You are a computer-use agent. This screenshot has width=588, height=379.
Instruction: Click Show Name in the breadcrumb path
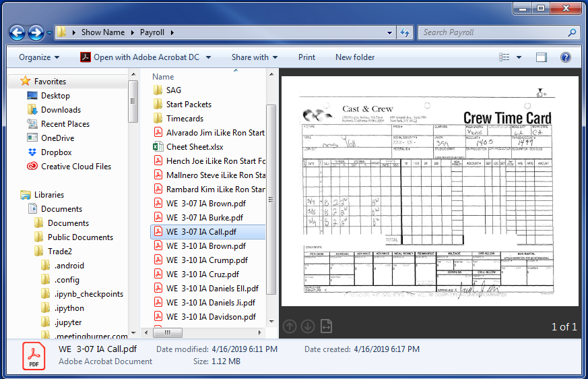[102, 32]
